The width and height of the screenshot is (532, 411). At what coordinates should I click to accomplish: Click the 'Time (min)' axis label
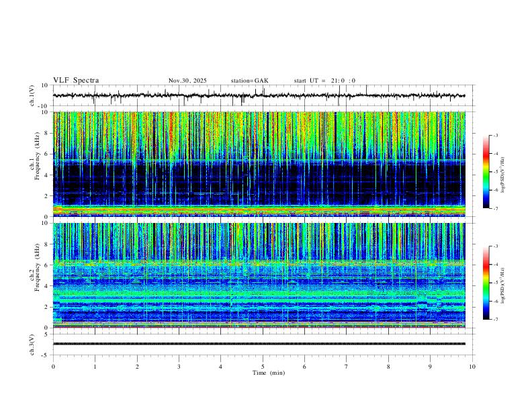pos(269,373)
